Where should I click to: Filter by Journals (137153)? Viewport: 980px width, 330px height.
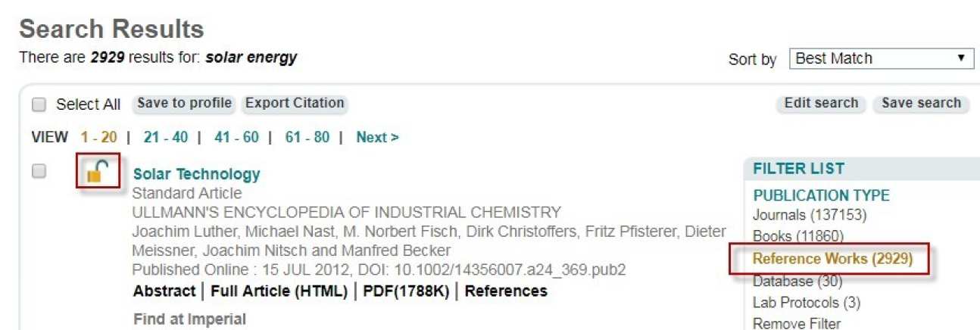point(809,215)
